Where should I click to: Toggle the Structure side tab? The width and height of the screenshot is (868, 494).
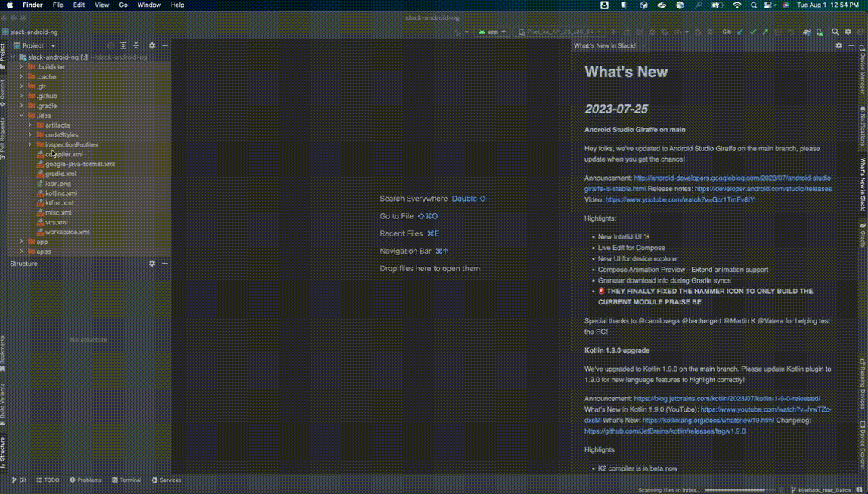click(x=3, y=452)
